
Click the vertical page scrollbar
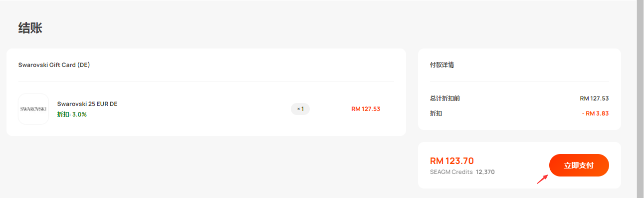(x=641, y=99)
